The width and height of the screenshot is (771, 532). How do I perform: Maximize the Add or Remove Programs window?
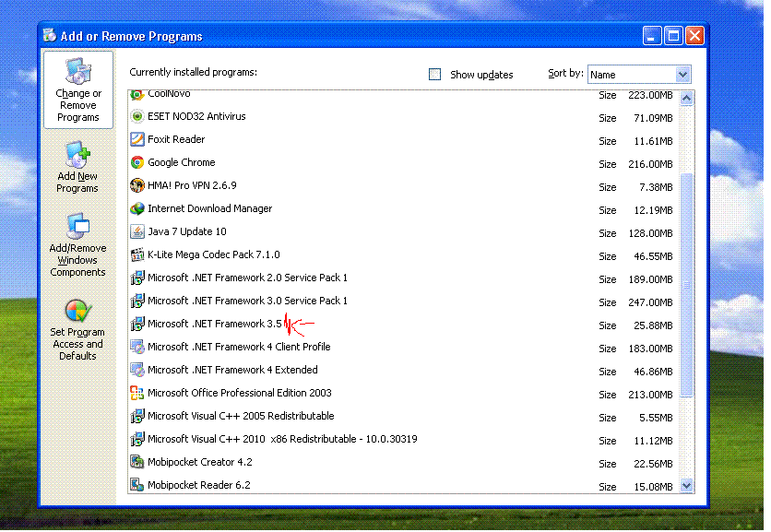tap(673, 35)
